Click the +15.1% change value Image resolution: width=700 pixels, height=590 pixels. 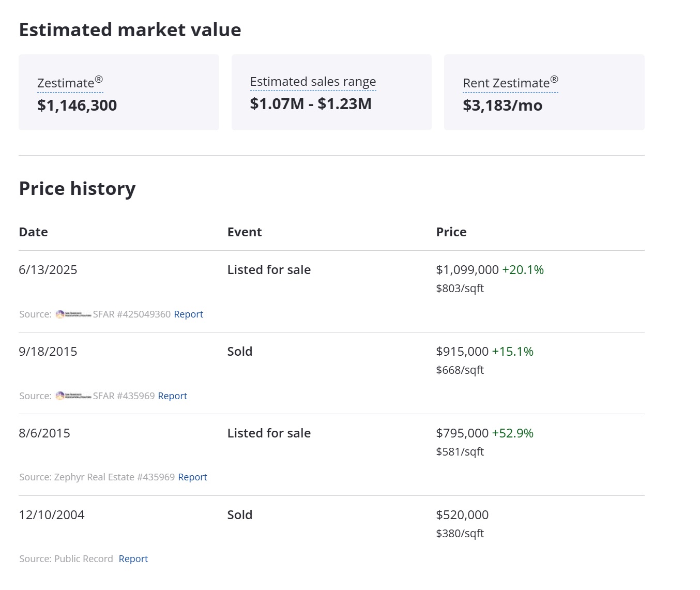[x=512, y=352]
